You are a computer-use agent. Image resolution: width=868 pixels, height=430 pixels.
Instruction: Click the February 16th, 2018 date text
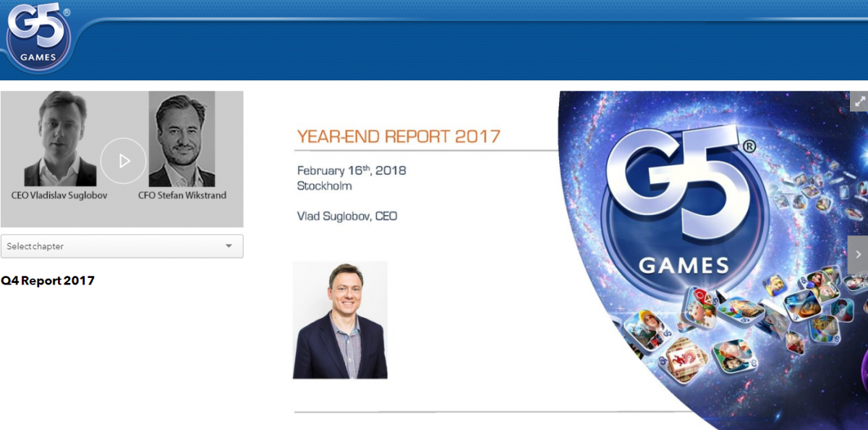coord(352,171)
